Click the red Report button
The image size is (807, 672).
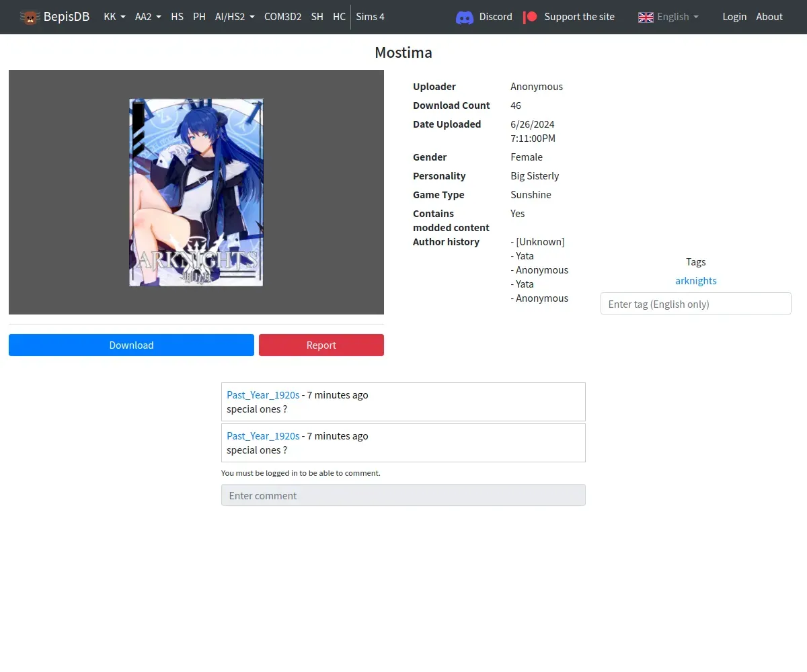[x=321, y=345]
